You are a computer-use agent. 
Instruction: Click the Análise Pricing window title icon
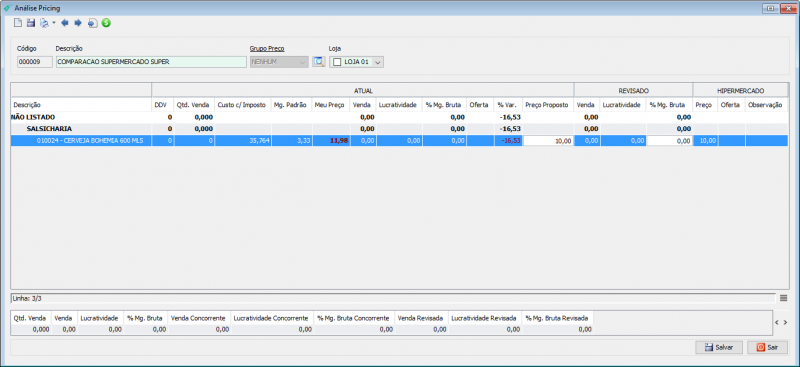tap(7, 8)
